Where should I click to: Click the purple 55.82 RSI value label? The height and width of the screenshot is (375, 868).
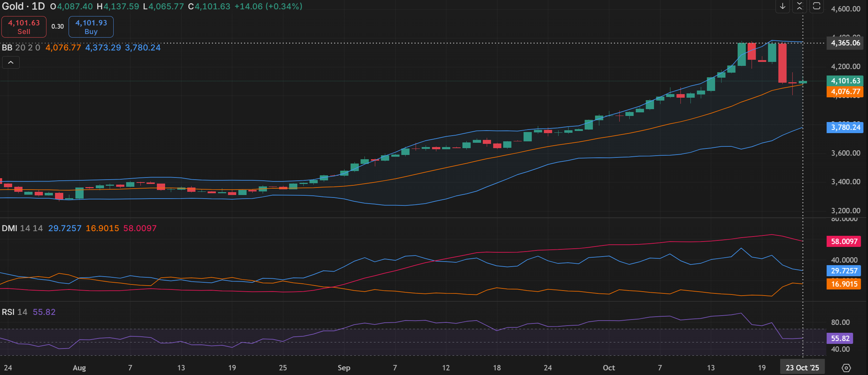click(x=840, y=339)
